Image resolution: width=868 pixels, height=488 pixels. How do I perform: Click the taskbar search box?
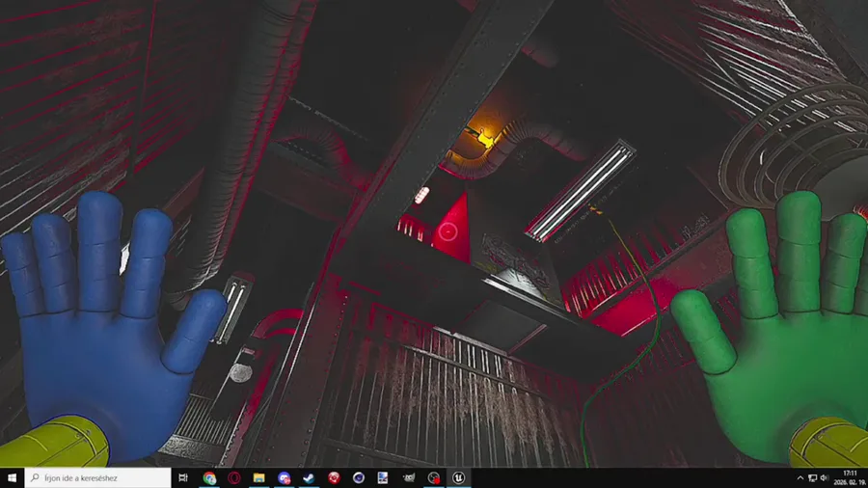(x=98, y=477)
